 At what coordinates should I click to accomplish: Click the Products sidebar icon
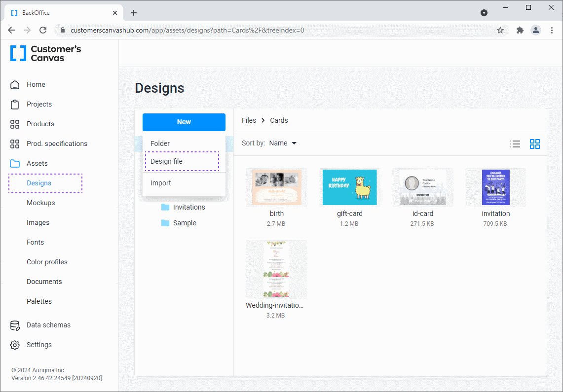(15, 124)
